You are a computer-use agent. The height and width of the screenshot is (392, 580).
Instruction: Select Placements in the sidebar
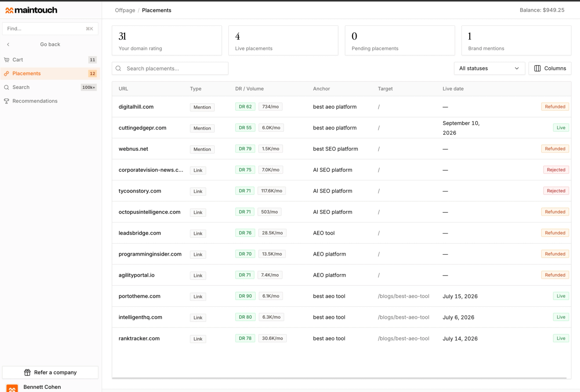click(50, 74)
